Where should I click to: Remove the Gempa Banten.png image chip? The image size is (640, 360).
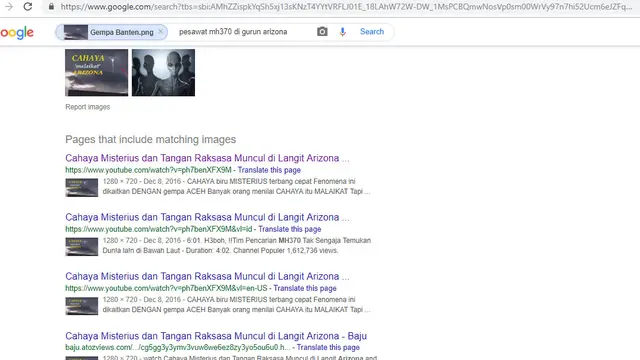(x=161, y=31)
